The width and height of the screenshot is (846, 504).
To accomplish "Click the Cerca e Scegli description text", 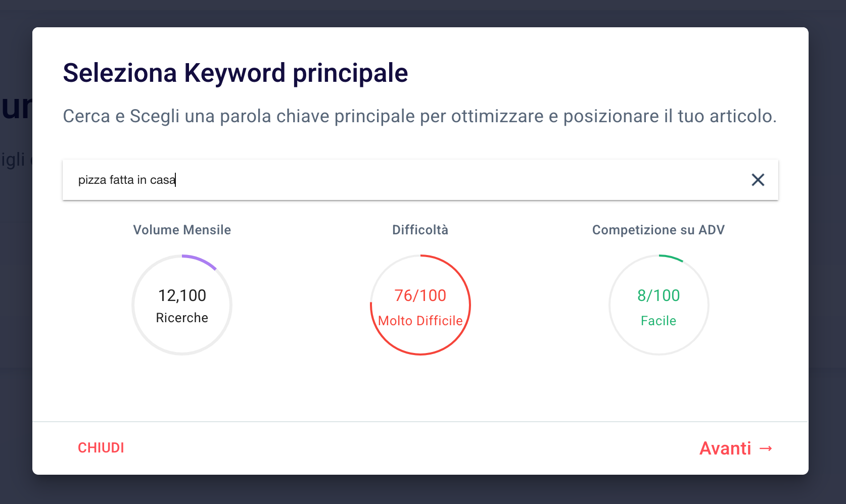I will pos(420,116).
